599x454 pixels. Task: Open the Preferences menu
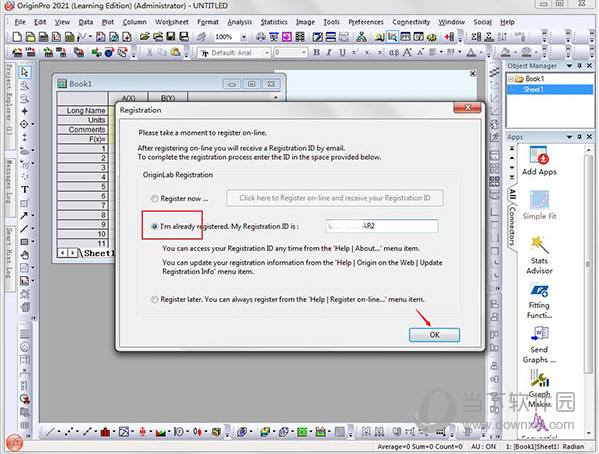[366, 22]
